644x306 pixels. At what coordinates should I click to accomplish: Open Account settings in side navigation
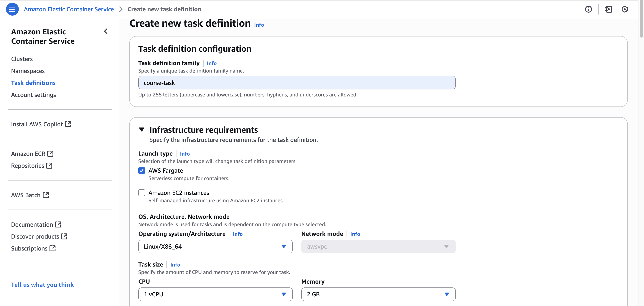(34, 95)
